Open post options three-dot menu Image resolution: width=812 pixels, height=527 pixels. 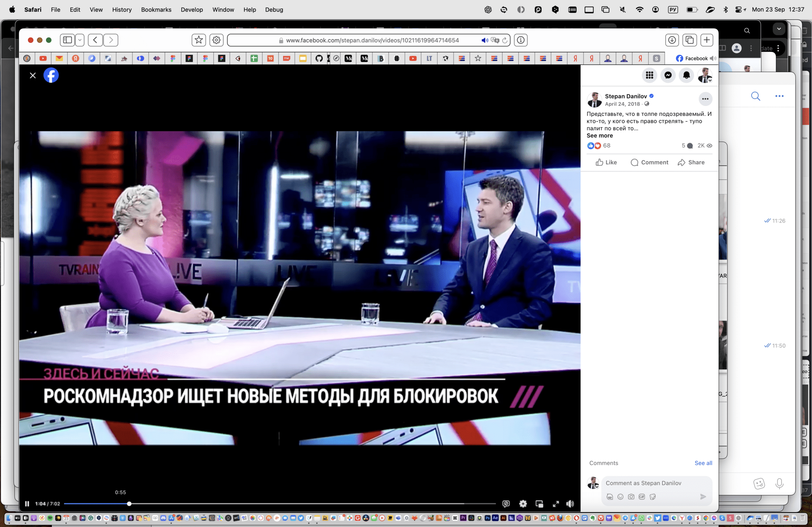pyautogui.click(x=705, y=99)
